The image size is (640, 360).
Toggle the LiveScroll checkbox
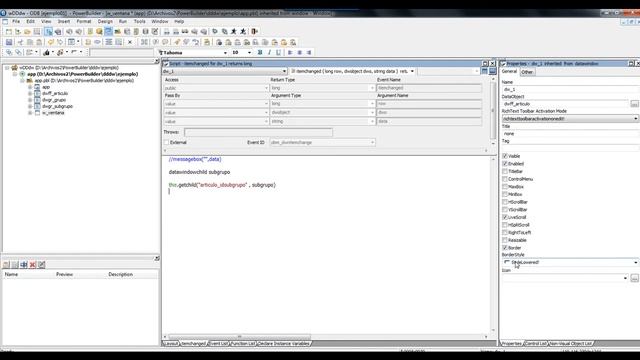coord(505,217)
